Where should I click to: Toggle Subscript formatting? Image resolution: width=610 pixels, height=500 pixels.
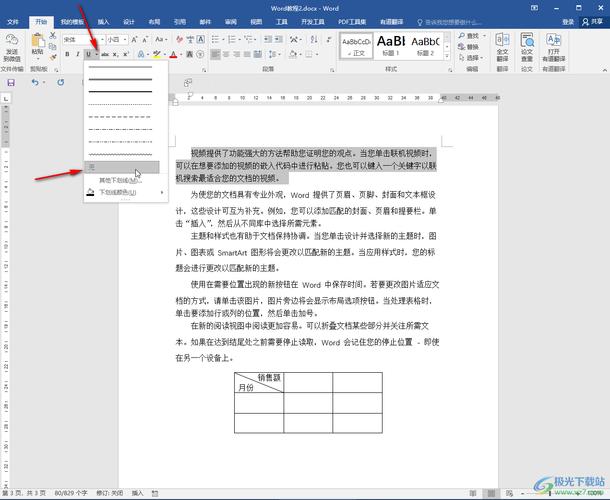pyautogui.click(x=115, y=54)
